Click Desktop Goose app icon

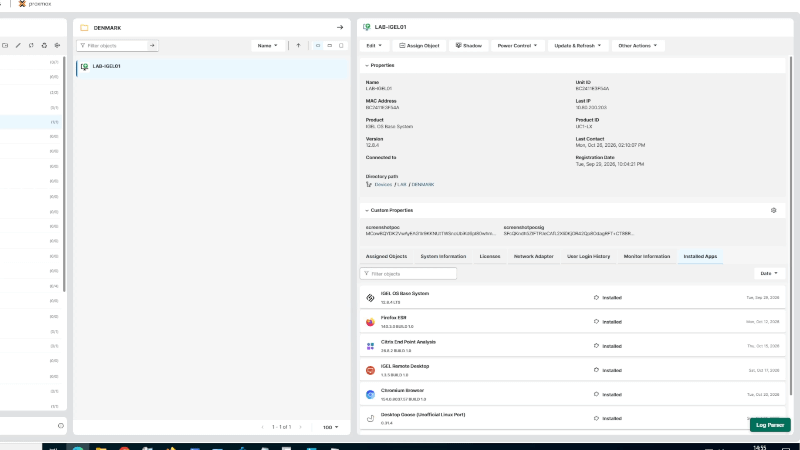point(370,418)
